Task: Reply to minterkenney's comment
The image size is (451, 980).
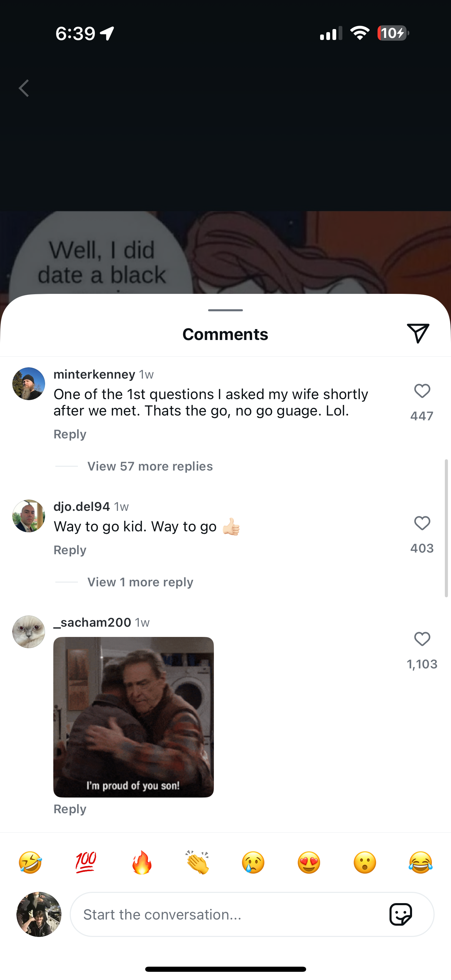Action: pos(70,434)
